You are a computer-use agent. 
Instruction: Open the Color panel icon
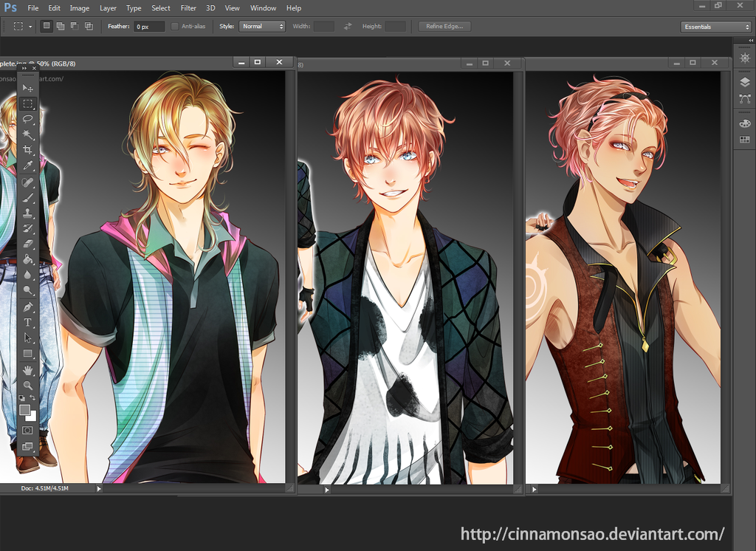[x=745, y=123]
